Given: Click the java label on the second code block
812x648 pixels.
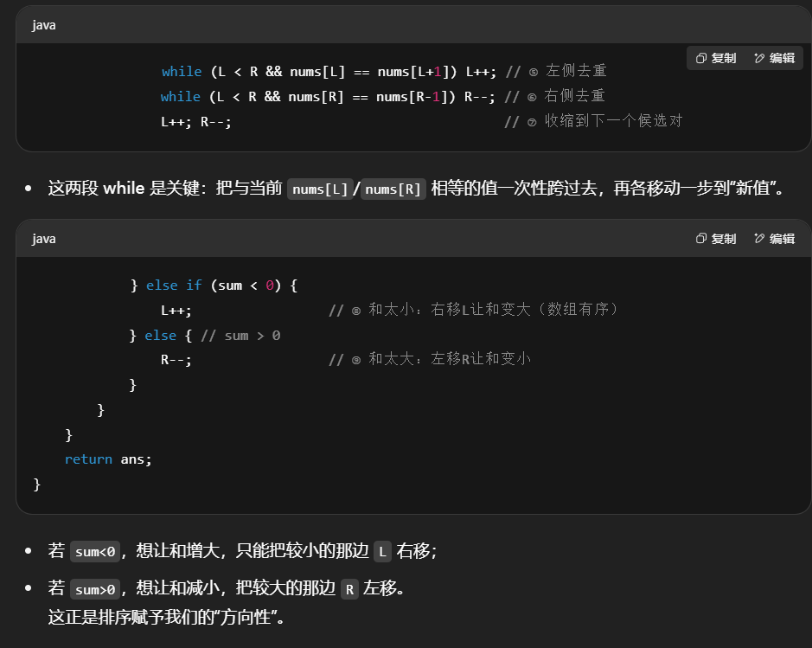Looking at the screenshot, I should click(44, 239).
